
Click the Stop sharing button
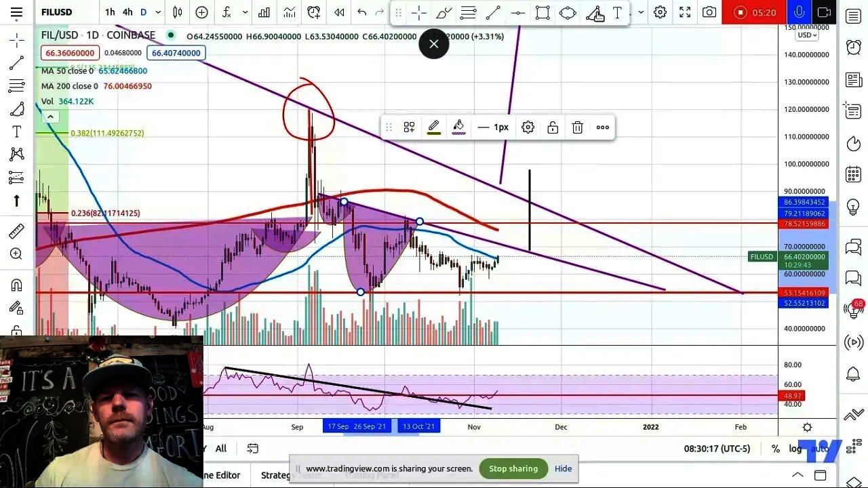coord(513,468)
